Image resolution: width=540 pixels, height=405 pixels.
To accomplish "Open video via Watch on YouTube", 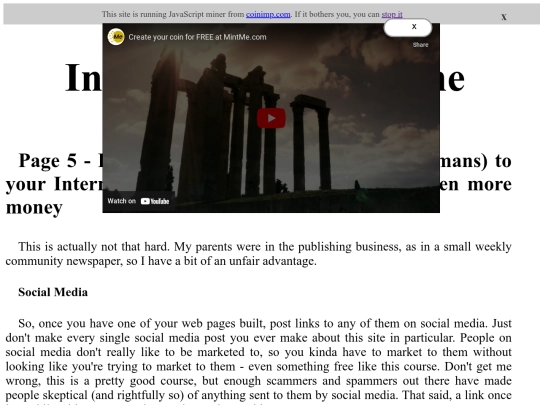I will pos(138,201).
